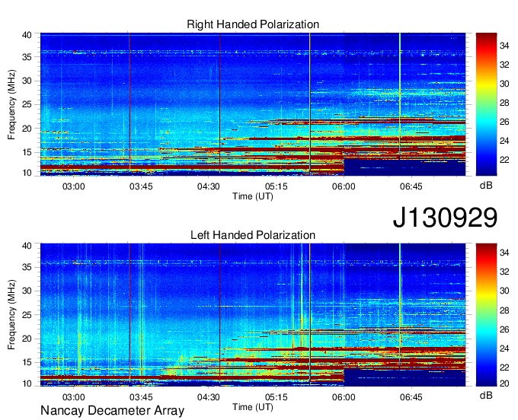Click the "dB" unit under Left Handed color bar
The height and width of the screenshot is (420, 518).
(486, 395)
